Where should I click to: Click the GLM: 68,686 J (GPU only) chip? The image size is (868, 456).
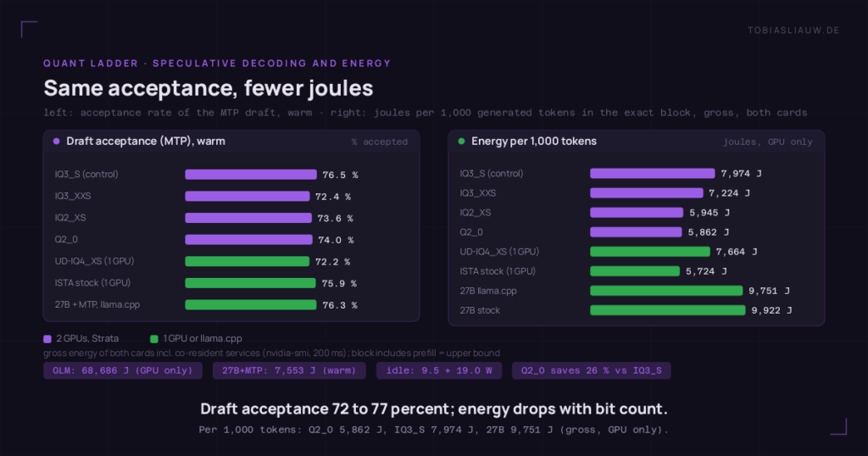[x=123, y=370]
